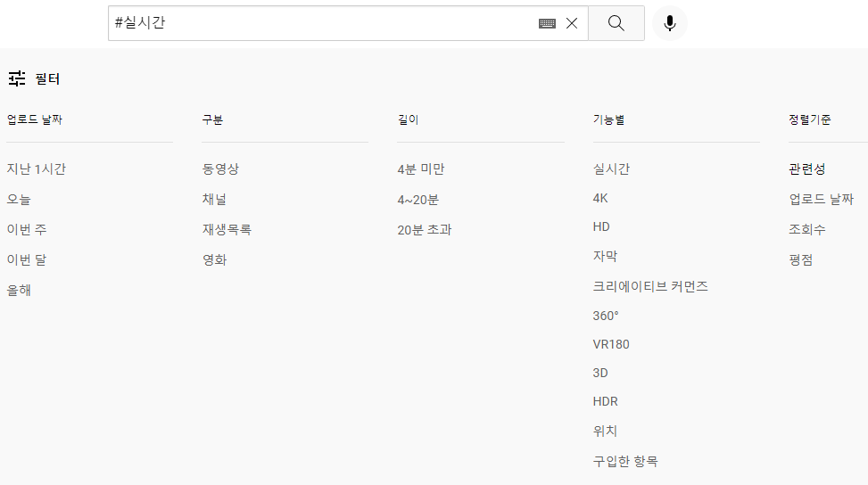This screenshot has width=868, height=485.
Task: Select the 동영상 type filter
Action: (220, 169)
